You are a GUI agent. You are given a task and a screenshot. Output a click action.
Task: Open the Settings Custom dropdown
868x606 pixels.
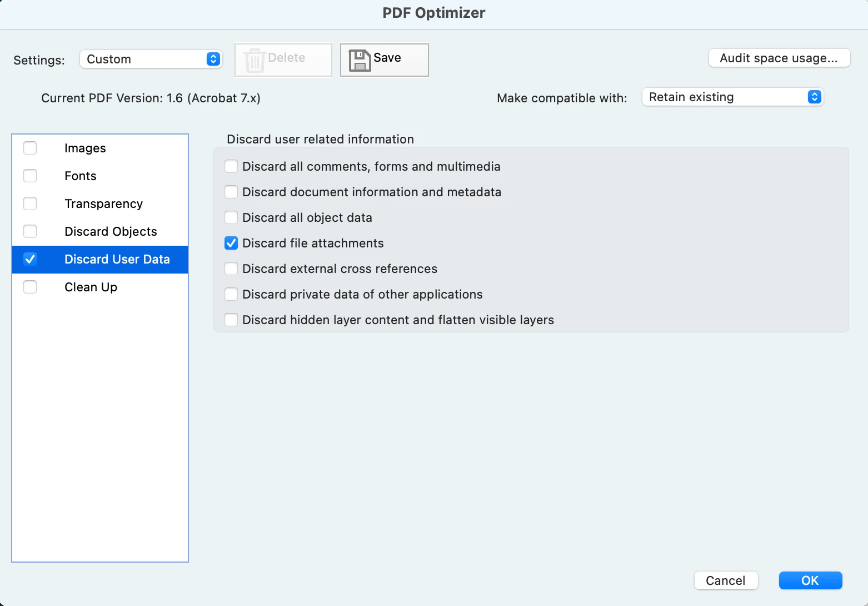151,59
